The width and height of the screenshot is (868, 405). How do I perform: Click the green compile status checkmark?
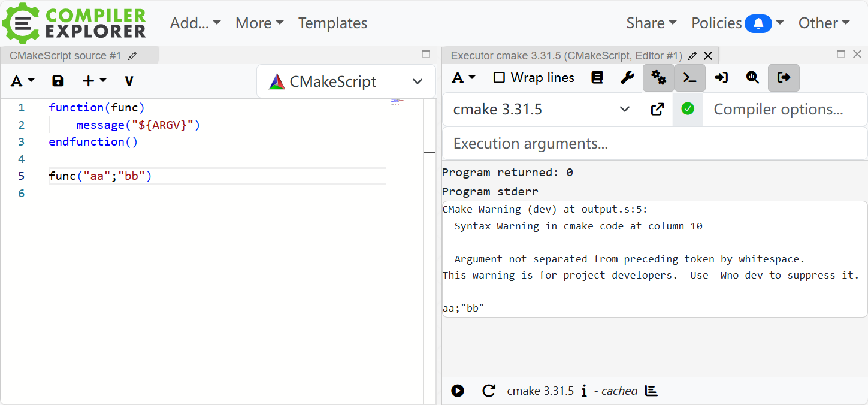tap(688, 109)
